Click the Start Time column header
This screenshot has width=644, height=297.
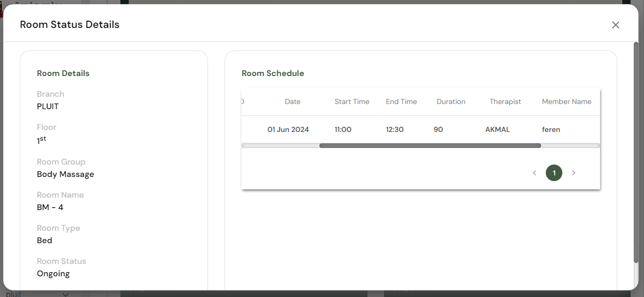tap(352, 102)
